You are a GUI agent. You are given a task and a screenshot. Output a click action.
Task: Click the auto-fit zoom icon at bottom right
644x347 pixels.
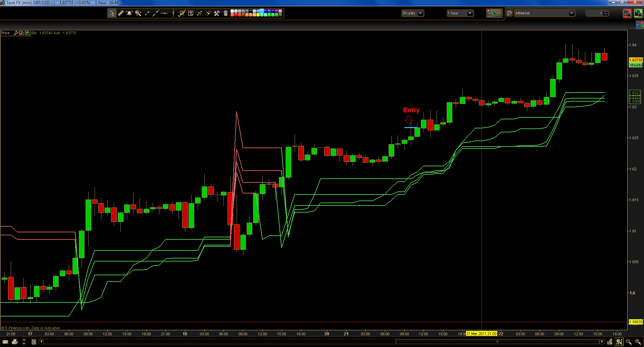click(x=619, y=342)
